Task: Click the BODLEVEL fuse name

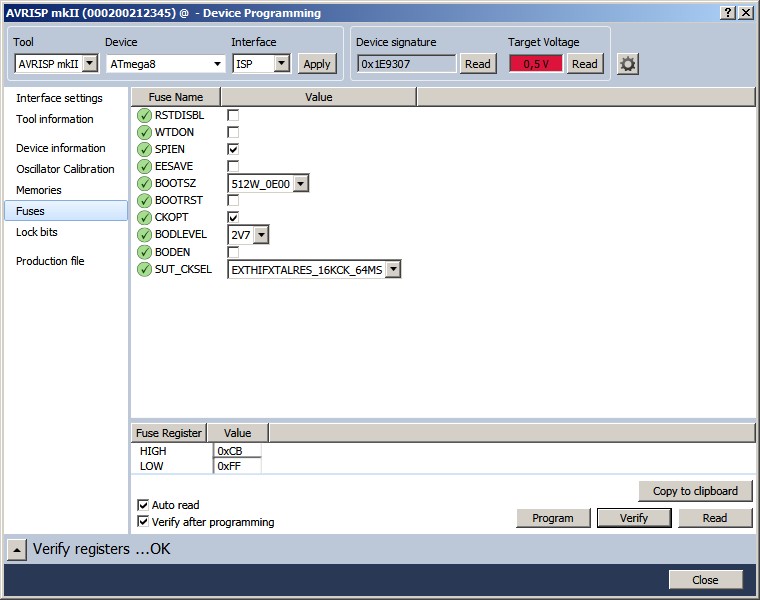Action: coord(181,235)
